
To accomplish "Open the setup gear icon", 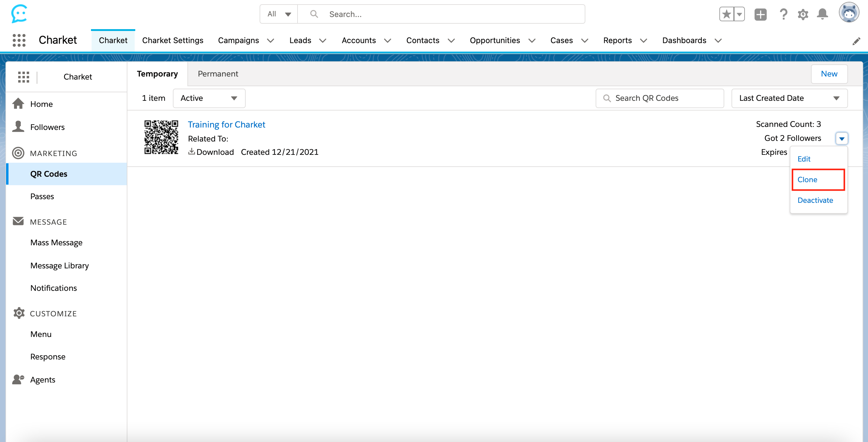I will 802,14.
